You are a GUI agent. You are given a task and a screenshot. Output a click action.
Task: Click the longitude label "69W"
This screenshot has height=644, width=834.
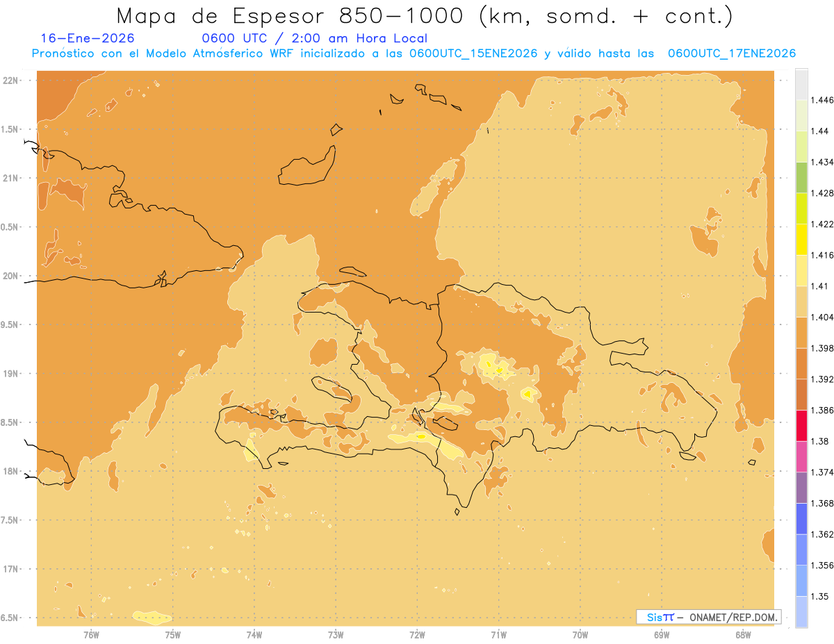[x=662, y=634]
